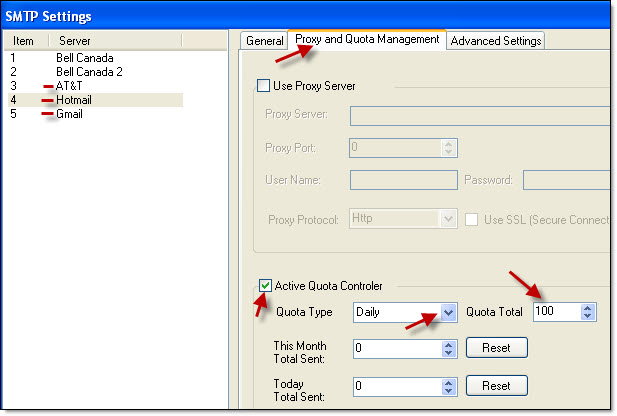
Task: Select the Bell Canada server row
Action: click(x=85, y=58)
